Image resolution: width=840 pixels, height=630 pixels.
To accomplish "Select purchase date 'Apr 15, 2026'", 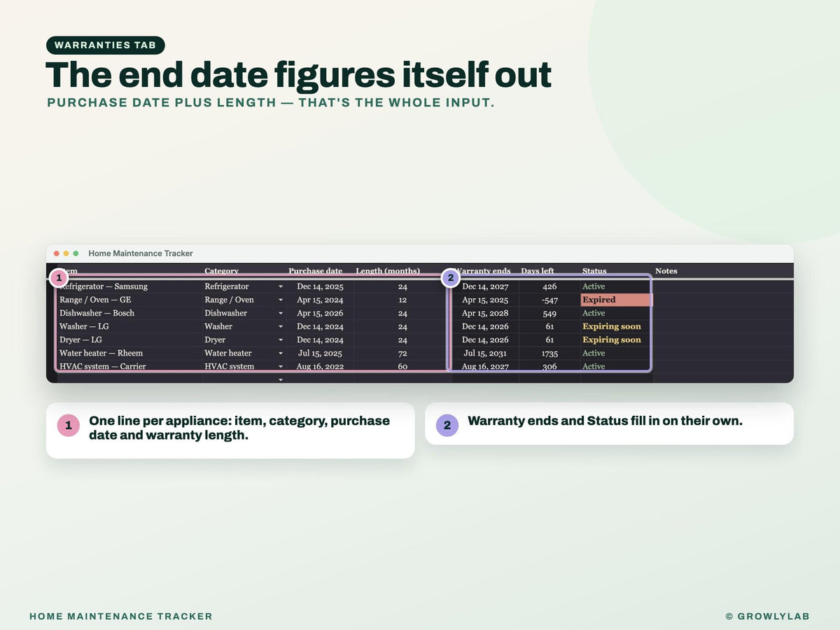I will [320, 313].
